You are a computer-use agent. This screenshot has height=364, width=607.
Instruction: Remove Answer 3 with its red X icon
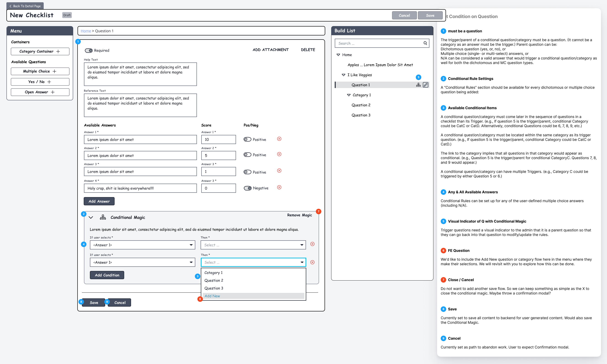(279, 171)
